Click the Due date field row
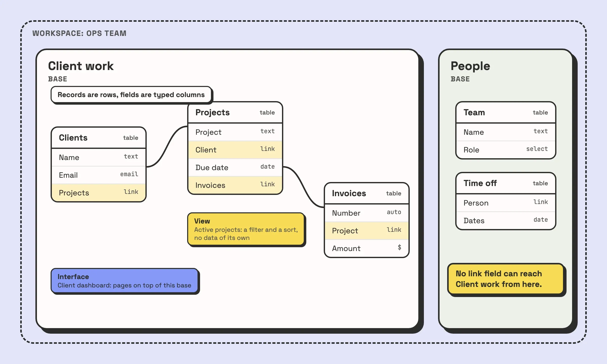This screenshot has height=364, width=607. click(x=235, y=167)
